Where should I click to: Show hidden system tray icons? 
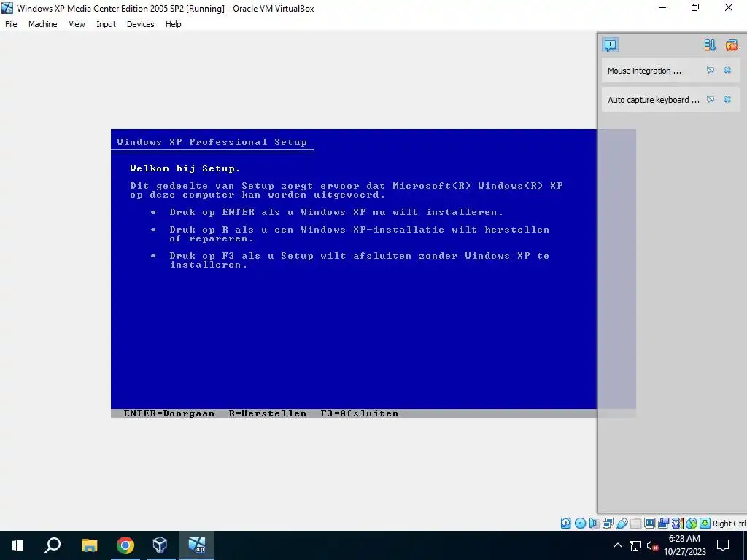point(617,545)
